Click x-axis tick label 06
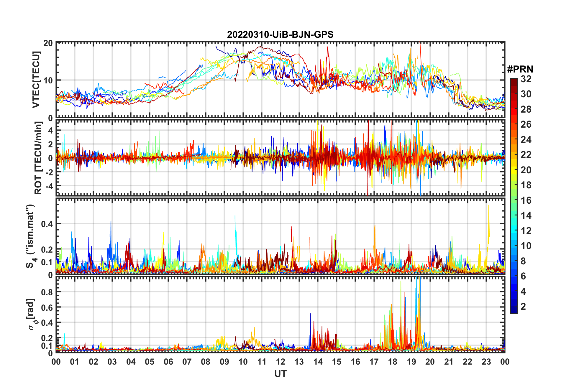561x392 pixels. click(x=168, y=362)
